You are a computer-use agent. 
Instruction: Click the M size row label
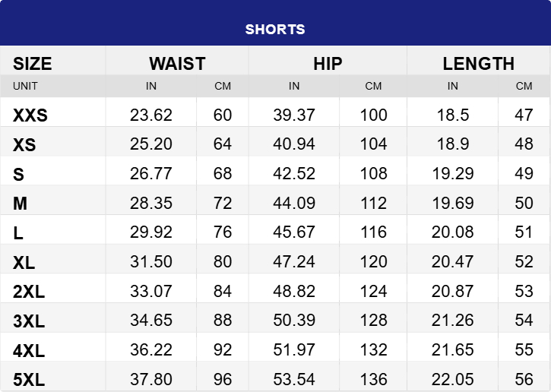20,204
